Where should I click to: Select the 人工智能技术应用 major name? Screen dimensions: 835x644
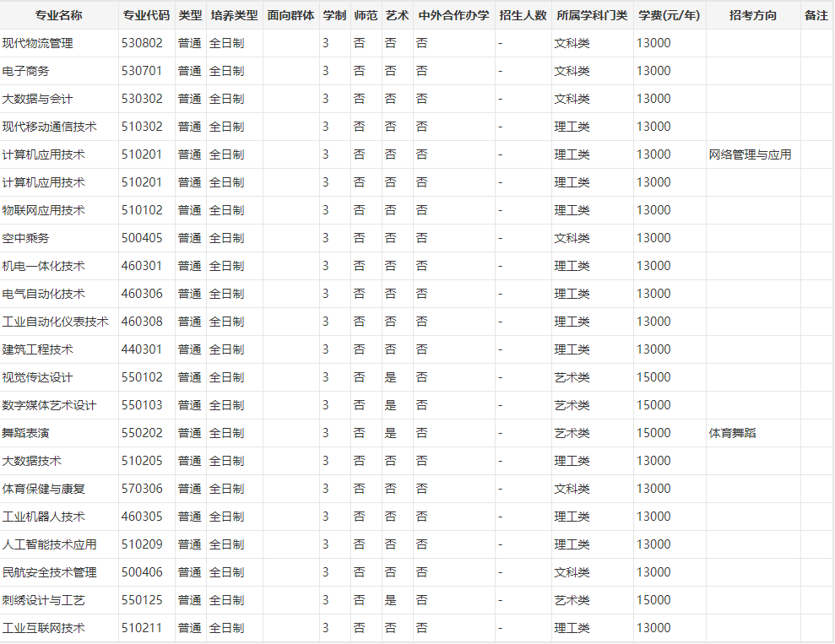pyautogui.click(x=50, y=544)
